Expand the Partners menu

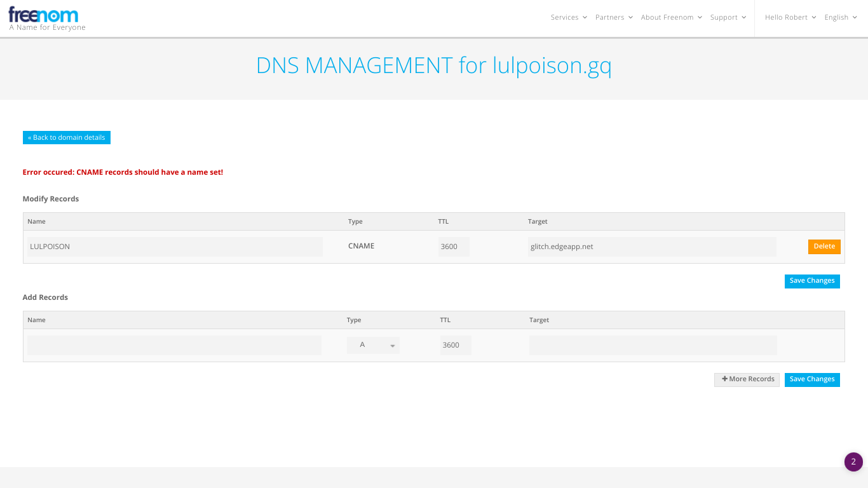click(x=614, y=18)
